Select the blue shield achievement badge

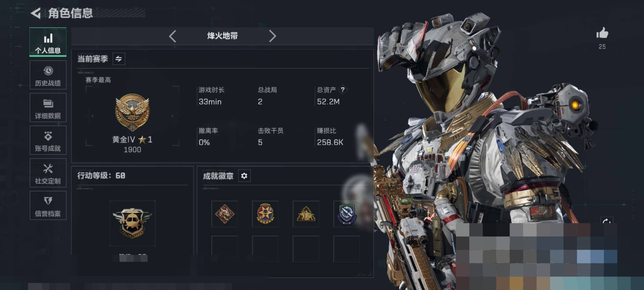pos(346,214)
